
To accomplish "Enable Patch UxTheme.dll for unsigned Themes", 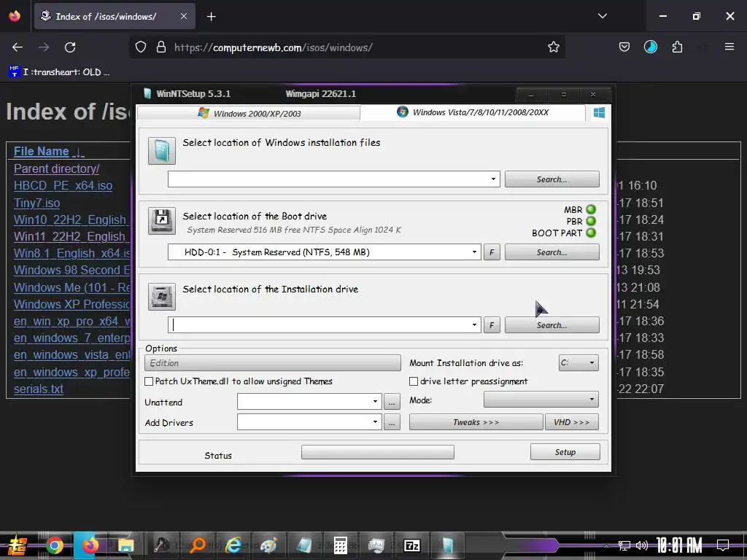I will click(149, 381).
